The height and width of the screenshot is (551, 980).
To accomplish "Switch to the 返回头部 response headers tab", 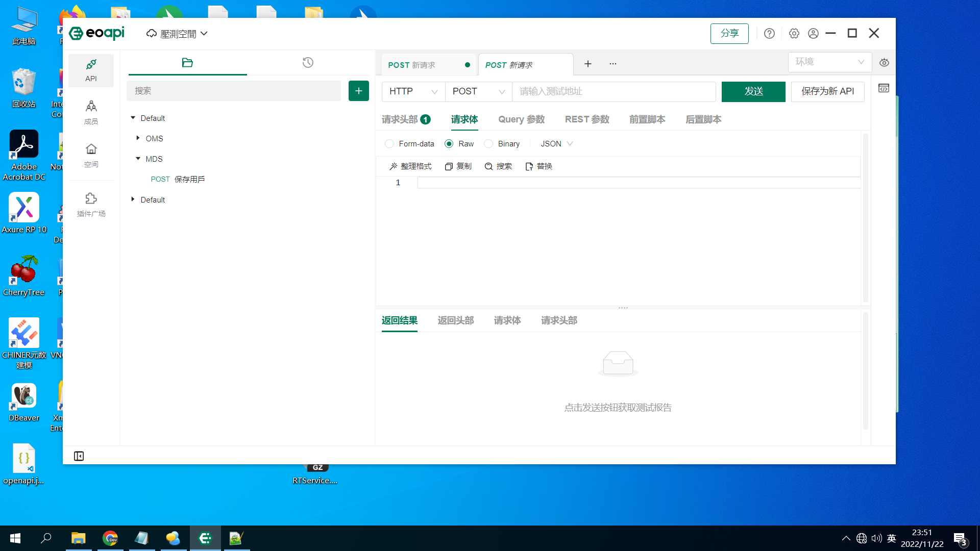I will pyautogui.click(x=456, y=320).
